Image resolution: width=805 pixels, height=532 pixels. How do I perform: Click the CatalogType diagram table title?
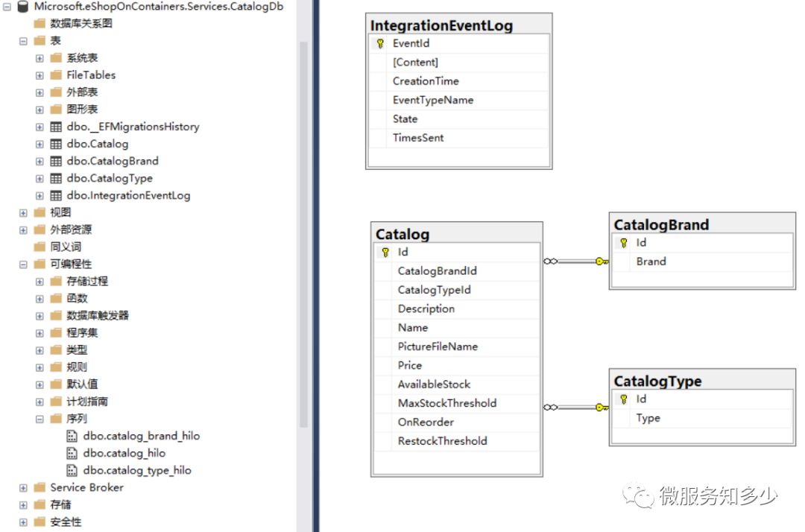point(657,381)
